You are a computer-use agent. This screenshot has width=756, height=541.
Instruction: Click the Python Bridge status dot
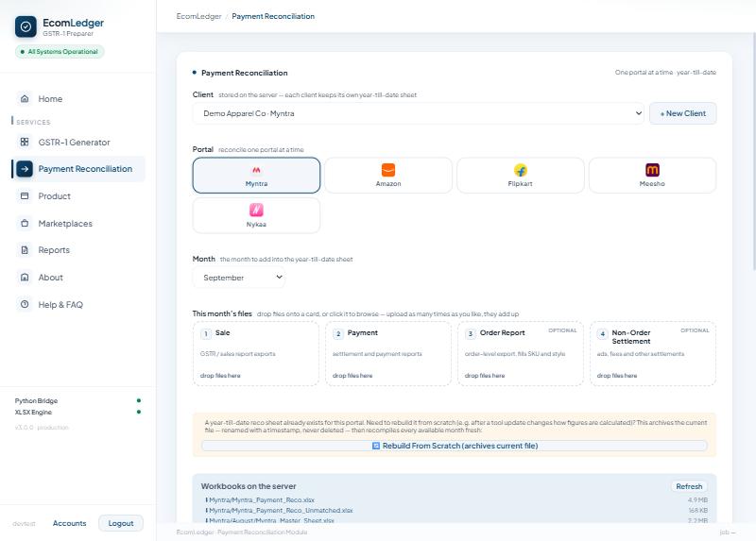(x=139, y=401)
